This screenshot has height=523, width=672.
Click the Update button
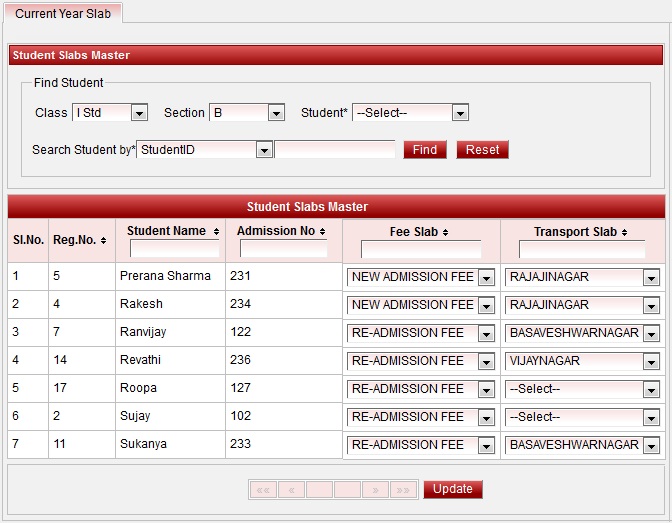453,489
